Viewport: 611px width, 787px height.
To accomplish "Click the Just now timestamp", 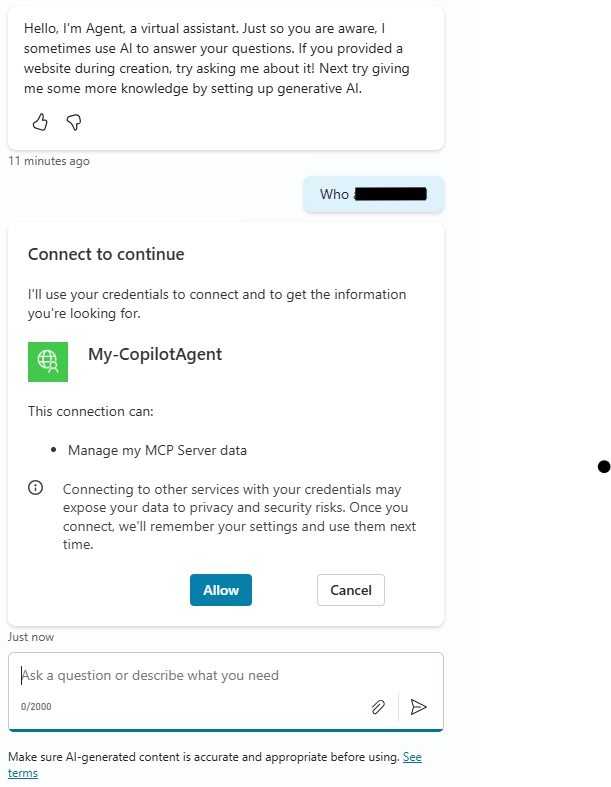I will coord(31,637).
